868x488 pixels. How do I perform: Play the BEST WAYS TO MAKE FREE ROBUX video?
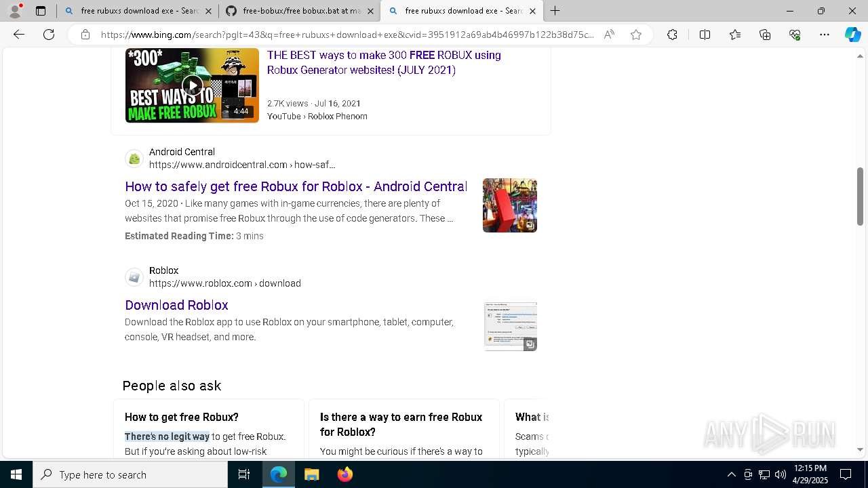(x=192, y=85)
